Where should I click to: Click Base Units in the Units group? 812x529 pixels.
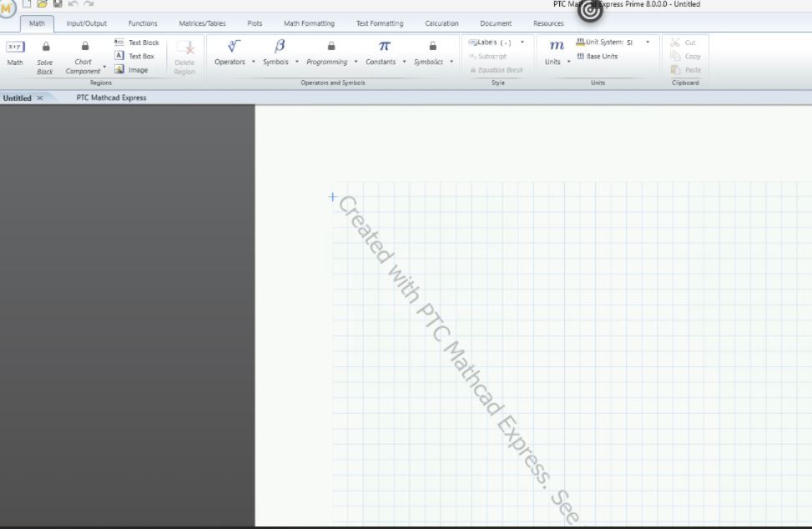tap(597, 56)
